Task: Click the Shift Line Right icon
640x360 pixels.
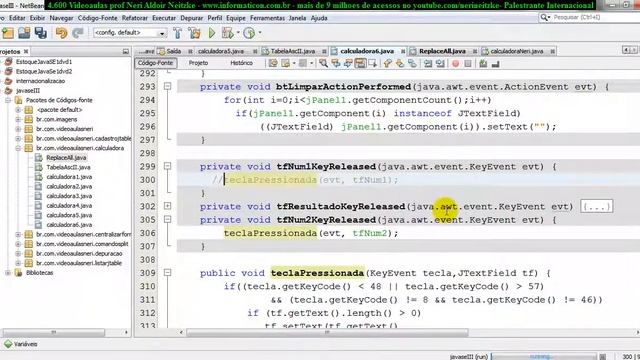Action: (x=440, y=63)
